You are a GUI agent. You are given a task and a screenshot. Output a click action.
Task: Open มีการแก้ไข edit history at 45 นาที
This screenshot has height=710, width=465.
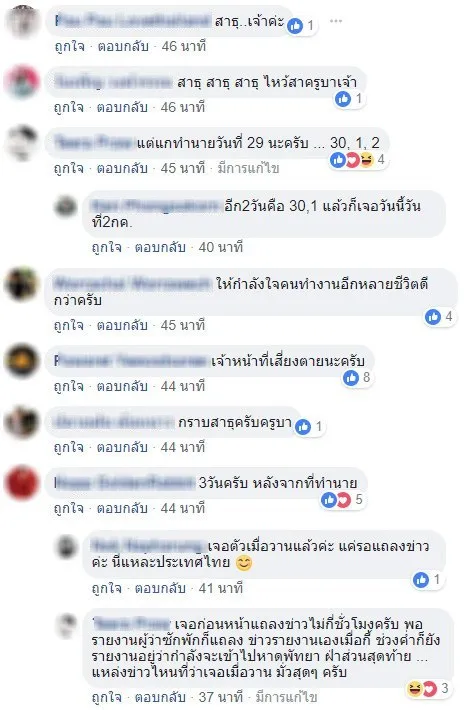pos(248,168)
